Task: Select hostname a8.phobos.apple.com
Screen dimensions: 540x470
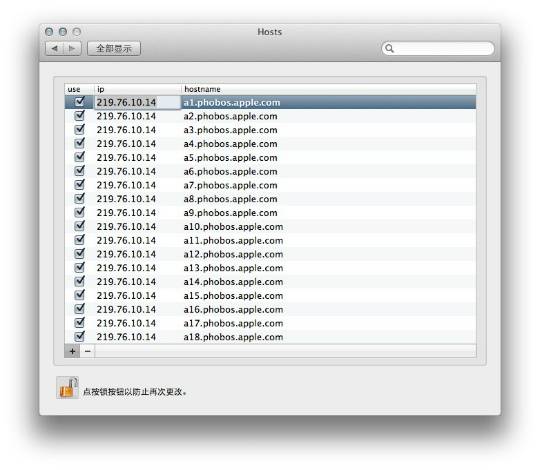Action: pos(230,199)
